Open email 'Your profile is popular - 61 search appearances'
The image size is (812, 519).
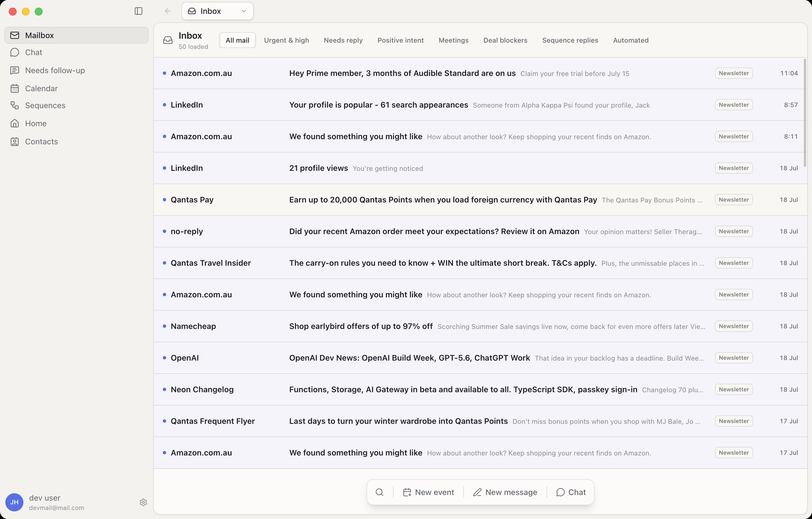pyautogui.click(x=480, y=105)
